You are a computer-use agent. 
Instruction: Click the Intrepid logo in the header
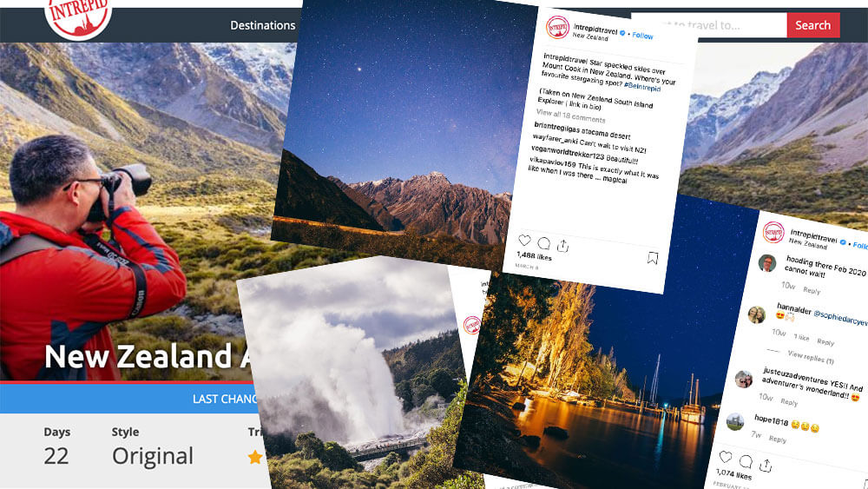point(78,17)
